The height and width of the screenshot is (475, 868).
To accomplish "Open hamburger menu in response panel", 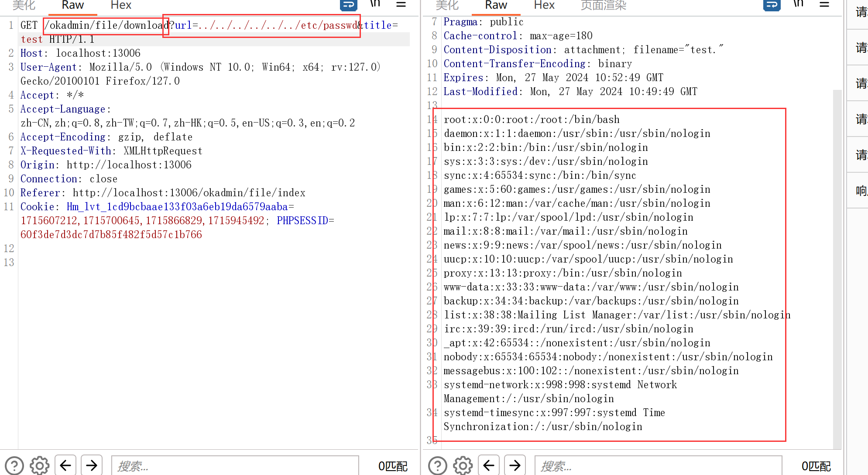I will [x=824, y=4].
